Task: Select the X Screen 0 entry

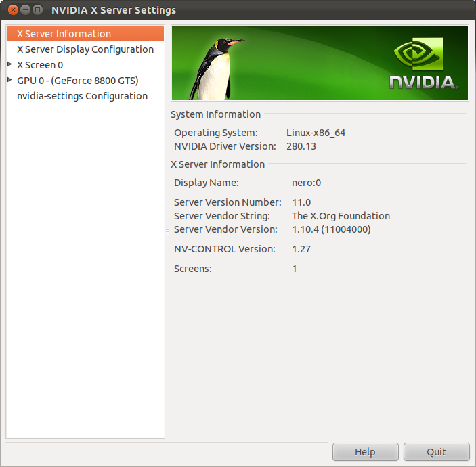Action: [x=40, y=65]
